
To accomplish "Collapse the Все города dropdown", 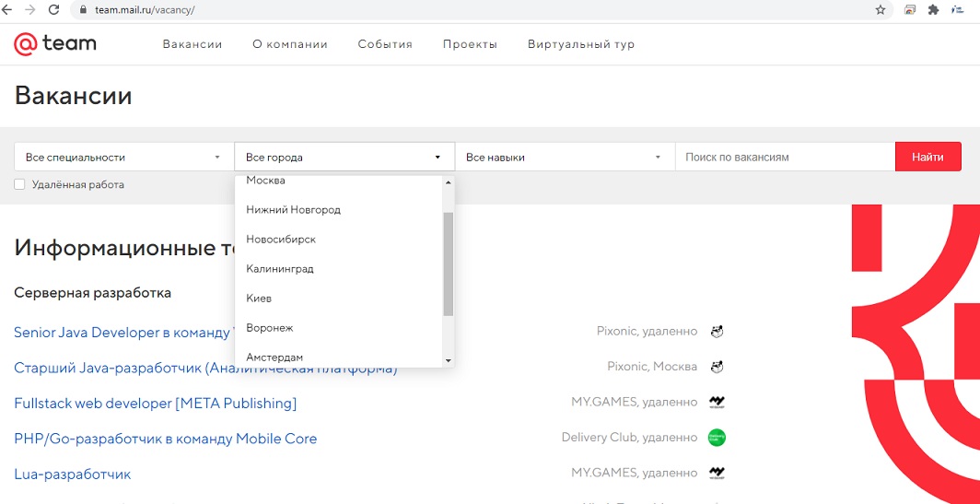I will (x=344, y=157).
